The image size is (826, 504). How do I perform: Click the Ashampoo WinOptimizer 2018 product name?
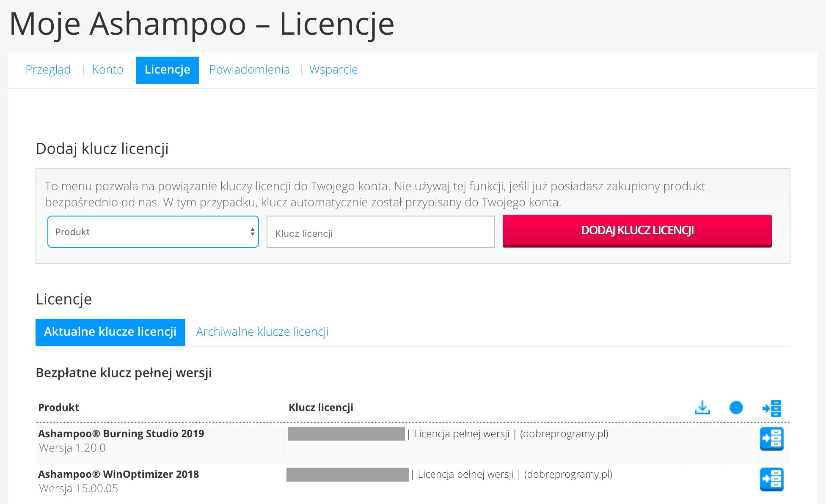(118, 474)
